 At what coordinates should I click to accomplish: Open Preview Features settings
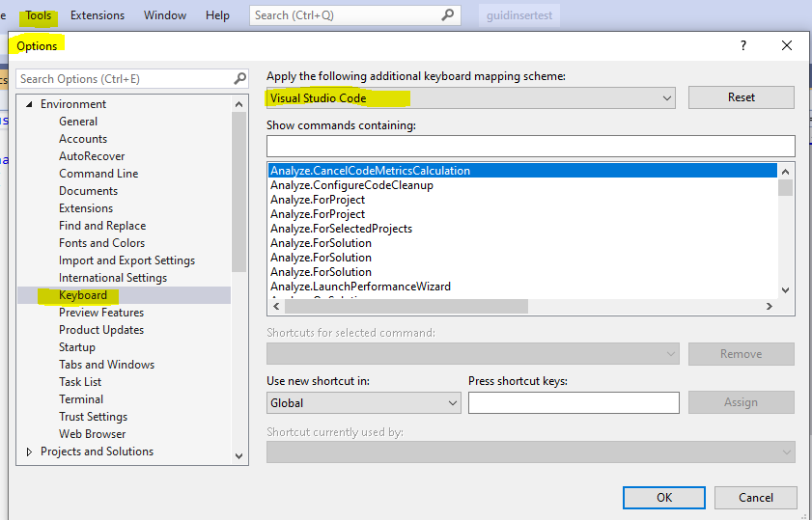click(101, 313)
